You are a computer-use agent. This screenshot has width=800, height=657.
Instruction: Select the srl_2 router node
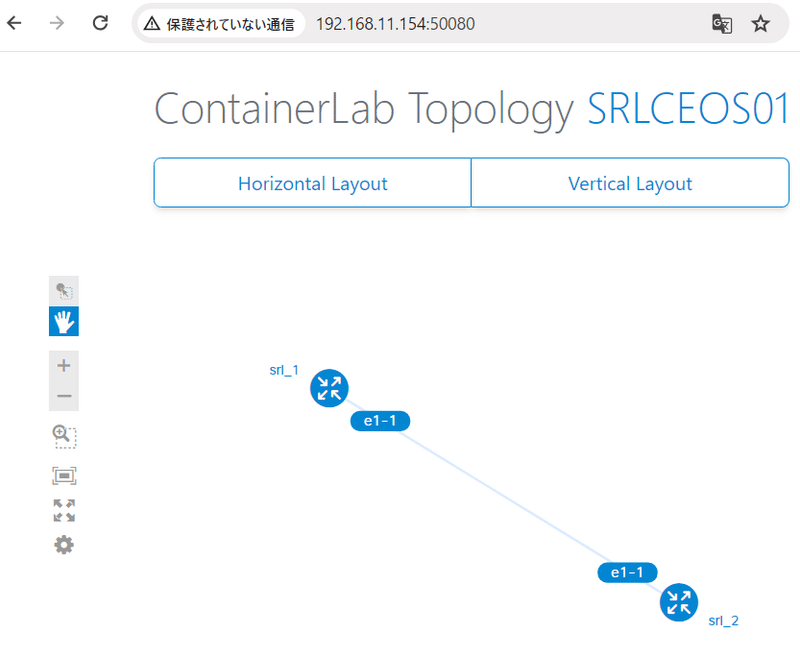point(679,603)
